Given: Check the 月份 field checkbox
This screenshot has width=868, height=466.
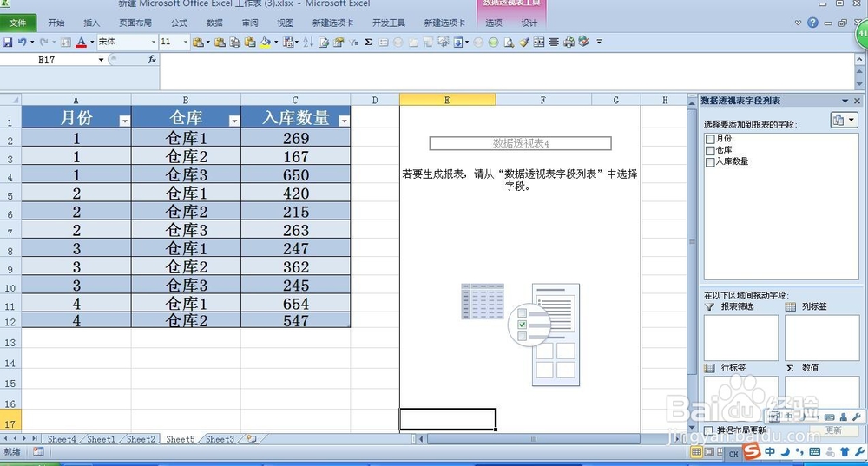Looking at the screenshot, I should (x=710, y=139).
